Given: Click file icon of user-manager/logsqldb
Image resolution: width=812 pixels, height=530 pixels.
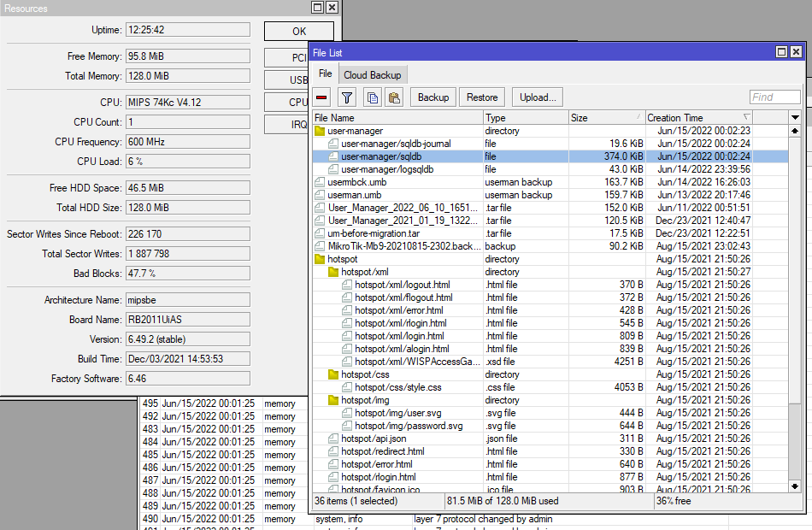Looking at the screenshot, I should (x=333, y=169).
